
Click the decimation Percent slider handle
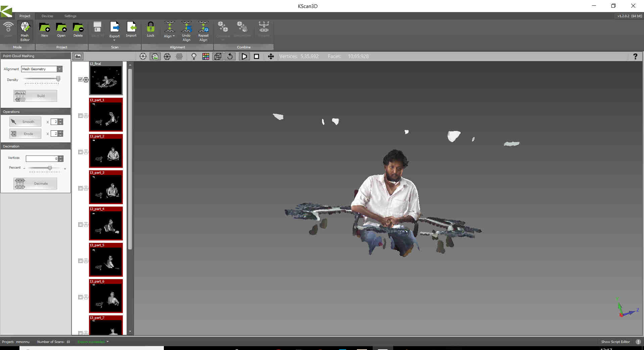pyautogui.click(x=50, y=168)
